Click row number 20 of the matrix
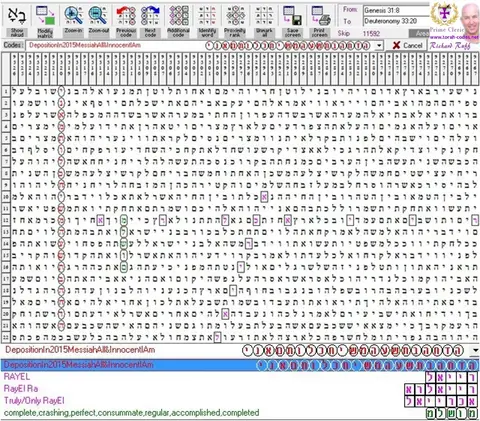This screenshot has height=421, width=480. tap(6, 314)
